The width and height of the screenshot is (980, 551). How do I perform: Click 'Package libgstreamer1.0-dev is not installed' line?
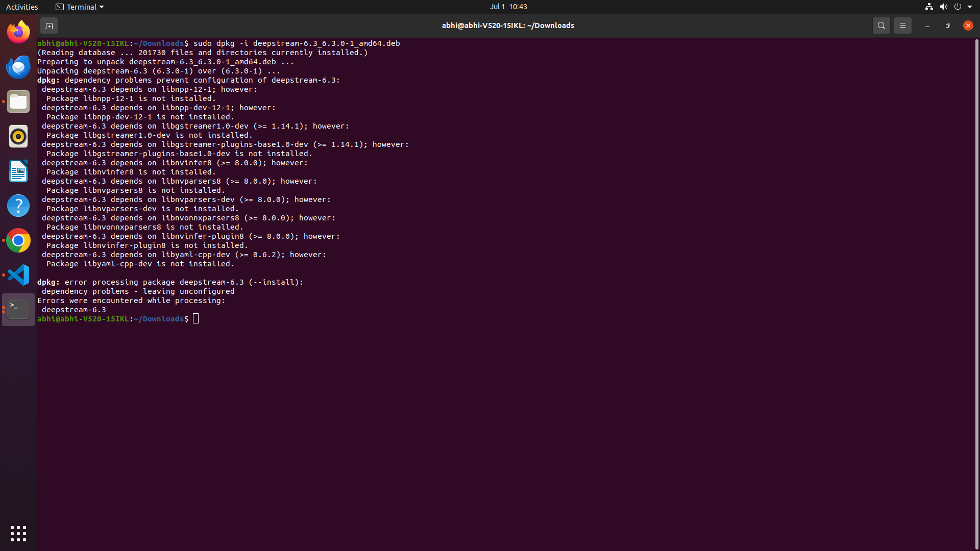tap(149, 135)
